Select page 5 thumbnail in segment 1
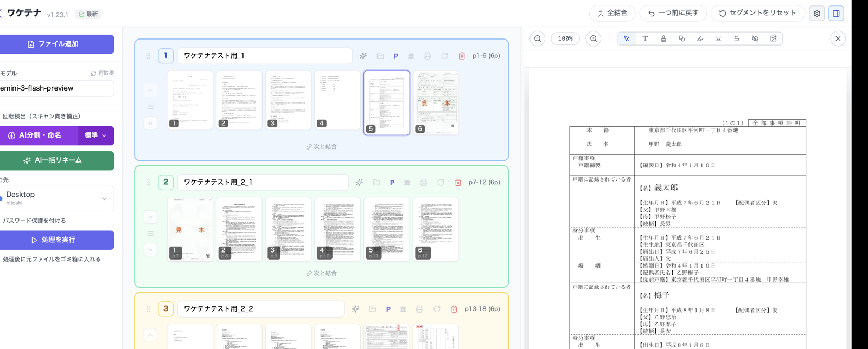 (387, 102)
